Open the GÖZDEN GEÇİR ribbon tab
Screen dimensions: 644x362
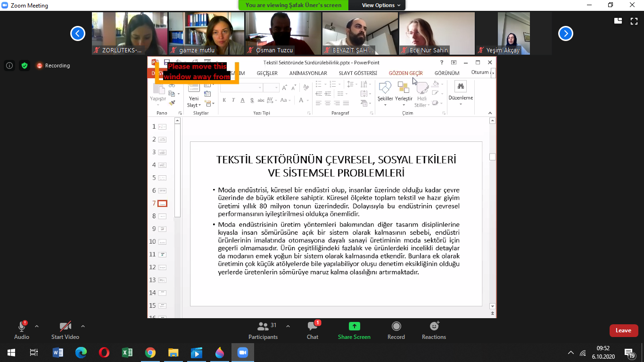[405, 73]
